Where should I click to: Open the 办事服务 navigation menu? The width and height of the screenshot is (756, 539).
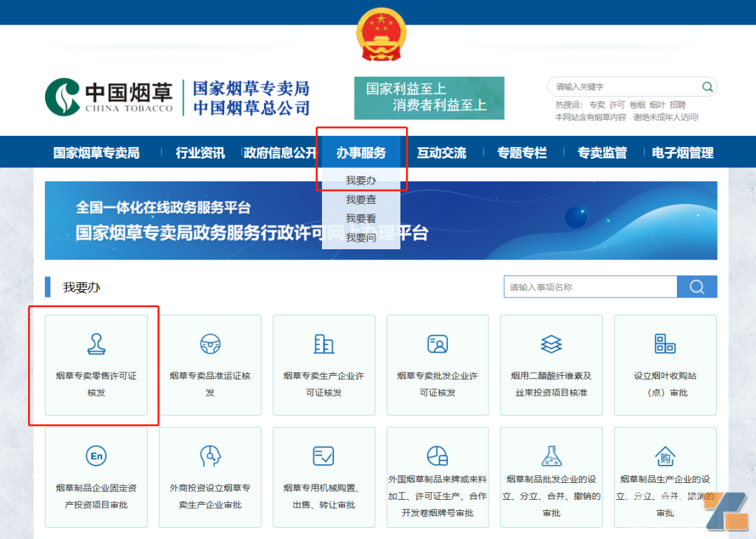tap(360, 153)
